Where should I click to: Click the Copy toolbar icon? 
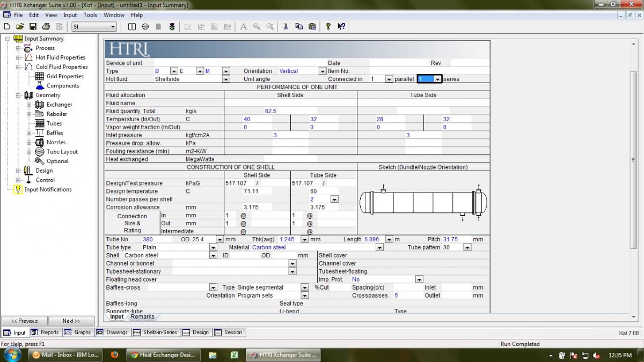(299, 26)
